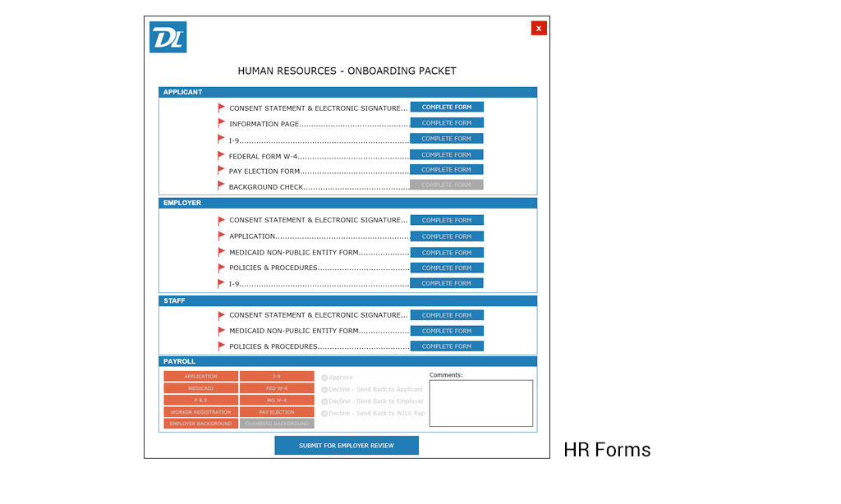
Task: Complete the Applicant I-9 form
Action: pyautogui.click(x=446, y=139)
